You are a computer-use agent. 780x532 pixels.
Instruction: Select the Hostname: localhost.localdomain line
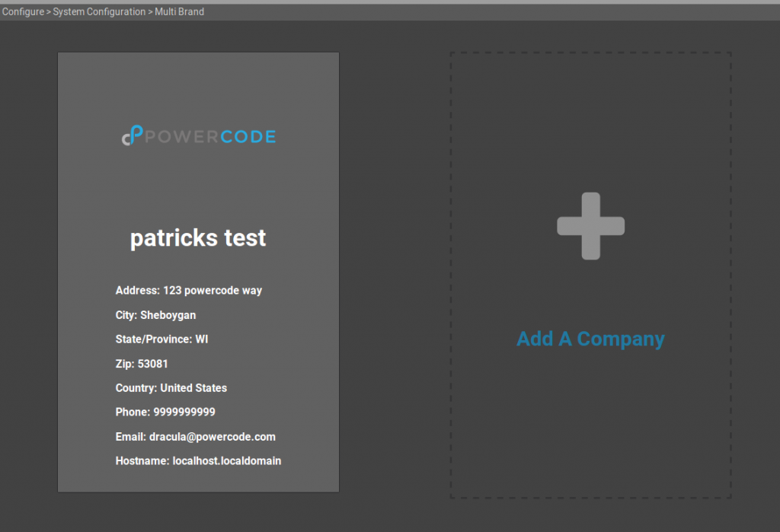pos(198,461)
